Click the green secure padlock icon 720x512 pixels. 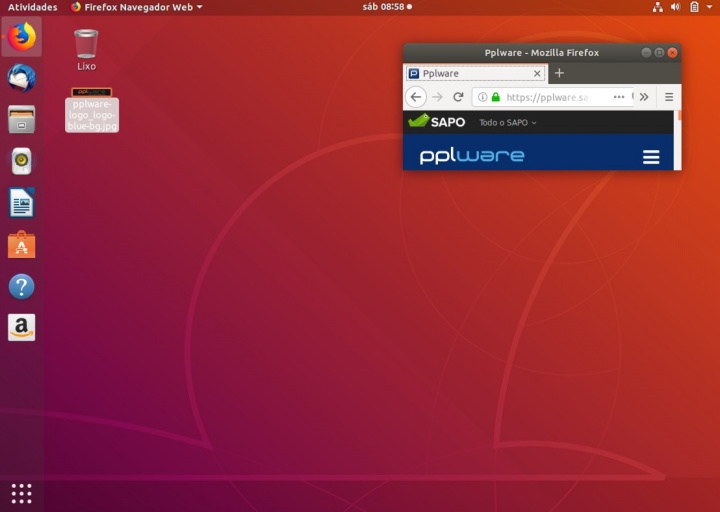click(495, 97)
